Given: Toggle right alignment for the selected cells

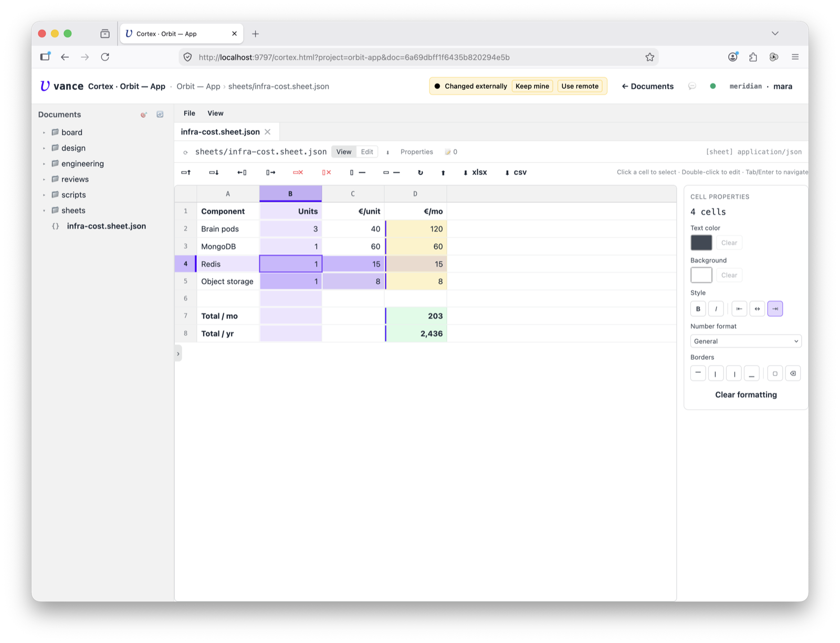Looking at the screenshot, I should pos(775,309).
